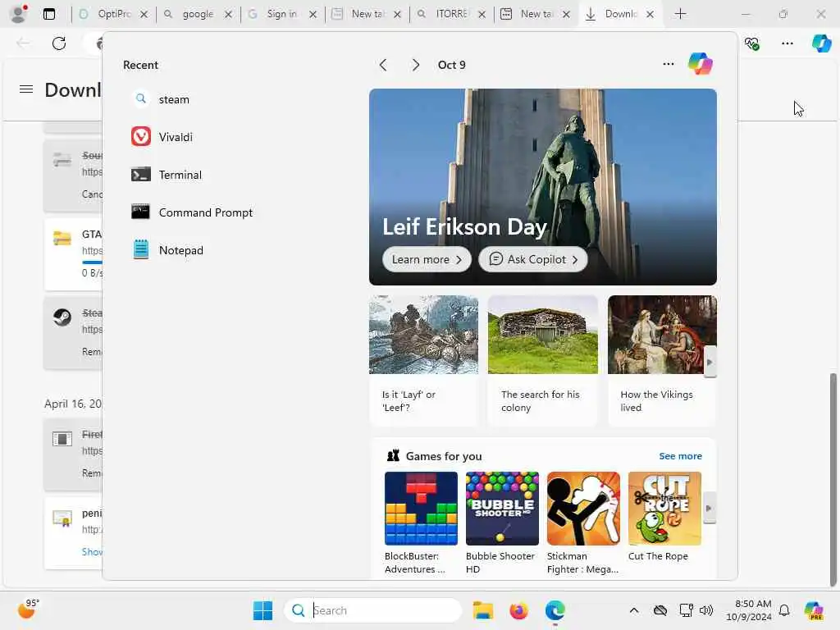840x630 pixels.
Task: Toggle Edge tab actions menu
Action: tap(49, 14)
